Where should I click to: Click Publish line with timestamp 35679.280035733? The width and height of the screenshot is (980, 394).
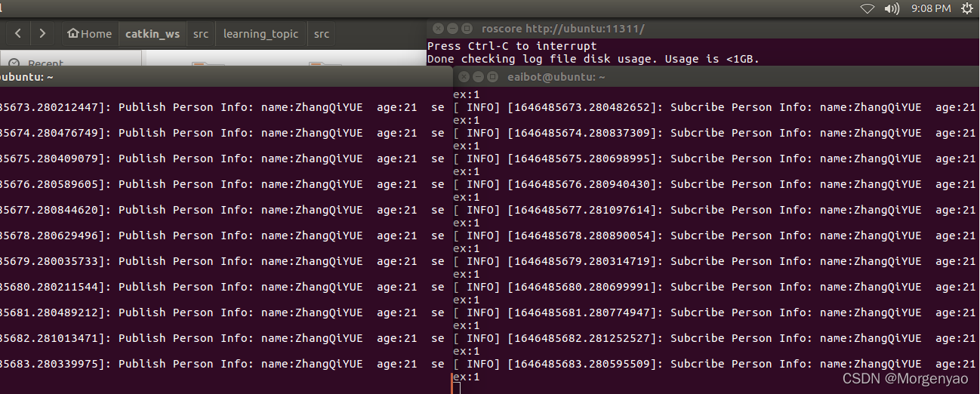222,261
